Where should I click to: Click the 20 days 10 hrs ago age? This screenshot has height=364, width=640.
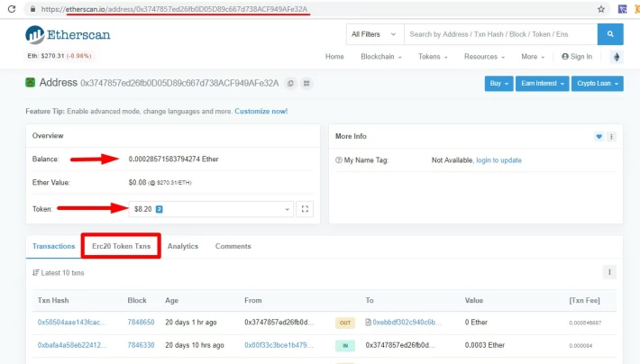(x=195, y=345)
